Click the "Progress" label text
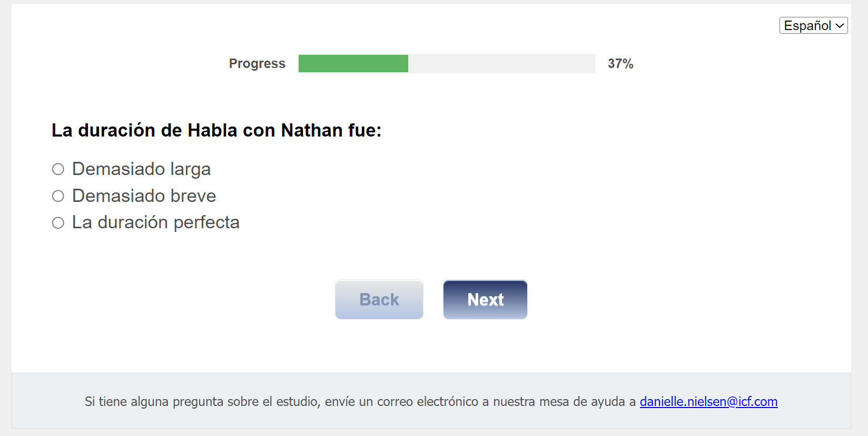Image resolution: width=868 pixels, height=436 pixels. coord(257,64)
